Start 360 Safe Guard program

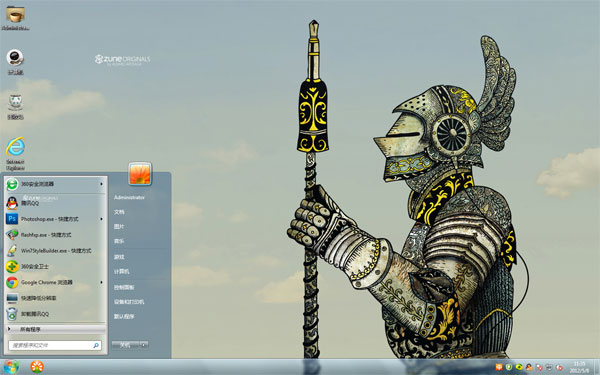tap(55, 266)
